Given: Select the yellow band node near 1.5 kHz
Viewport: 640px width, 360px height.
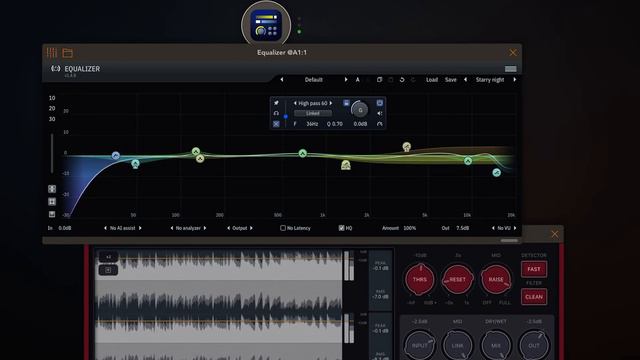Looking at the screenshot, I should click(x=346, y=165).
